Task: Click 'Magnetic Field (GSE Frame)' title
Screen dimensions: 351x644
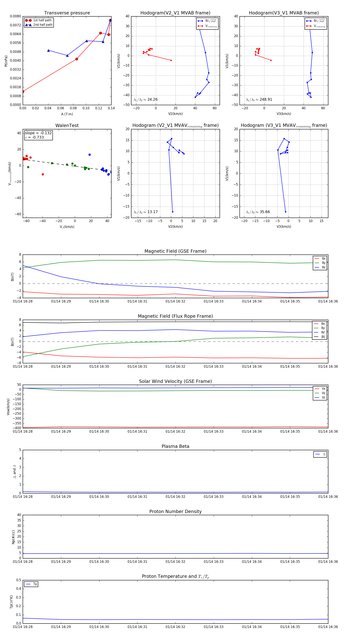Action: pyautogui.click(x=175, y=251)
